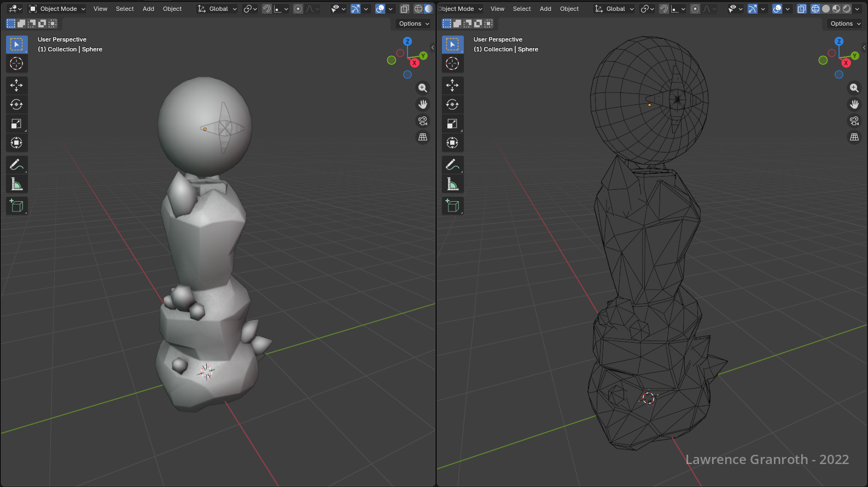Toggle X-ray in the wireframe viewport header
The image size is (868, 487).
pos(801,9)
